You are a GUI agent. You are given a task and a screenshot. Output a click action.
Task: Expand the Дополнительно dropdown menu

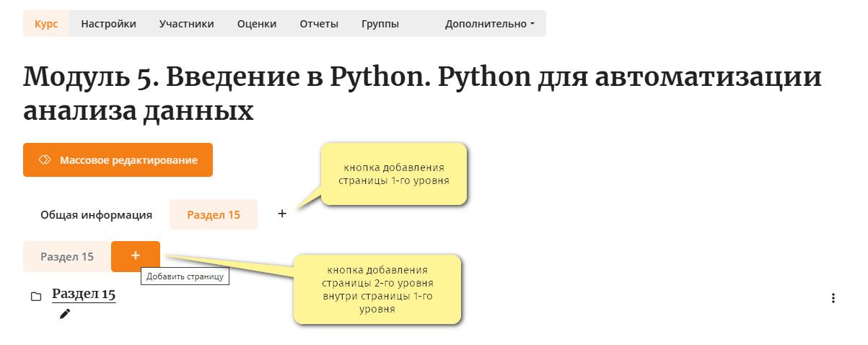coord(490,23)
